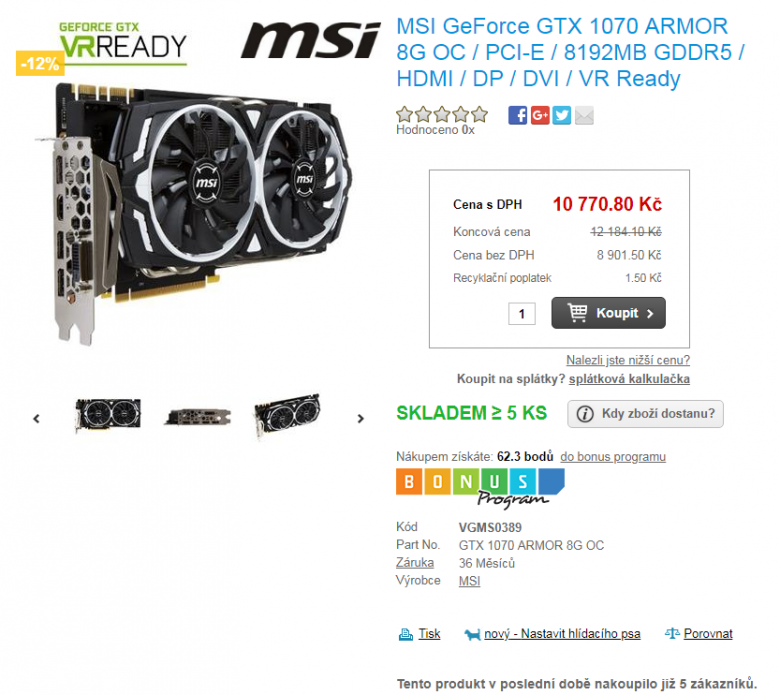Open 'Nalezli jste nižší cenu?' link
The image size is (780, 695).
(x=628, y=360)
